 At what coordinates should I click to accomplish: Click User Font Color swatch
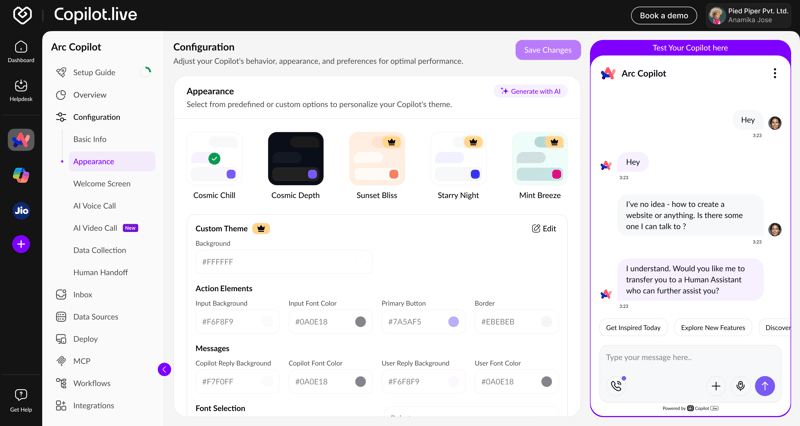point(546,382)
